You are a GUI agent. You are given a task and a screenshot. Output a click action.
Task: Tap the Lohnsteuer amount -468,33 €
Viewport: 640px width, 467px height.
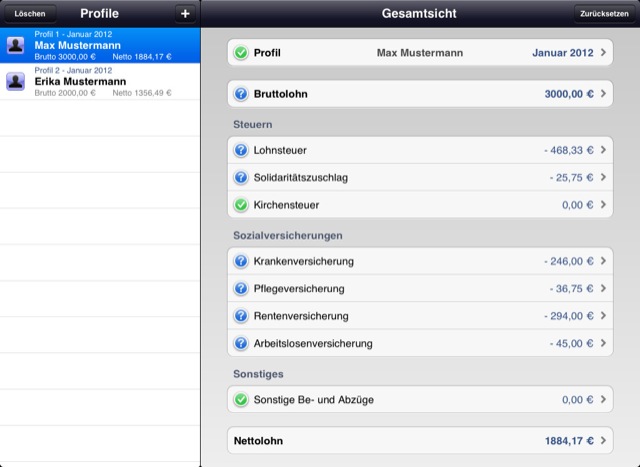pyautogui.click(x=569, y=150)
